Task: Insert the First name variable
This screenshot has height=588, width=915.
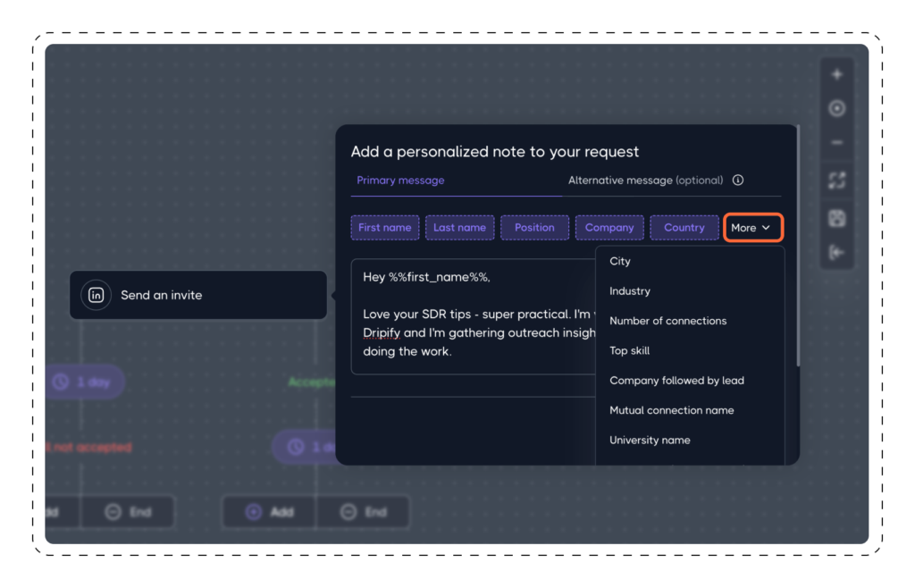Action: click(x=384, y=227)
